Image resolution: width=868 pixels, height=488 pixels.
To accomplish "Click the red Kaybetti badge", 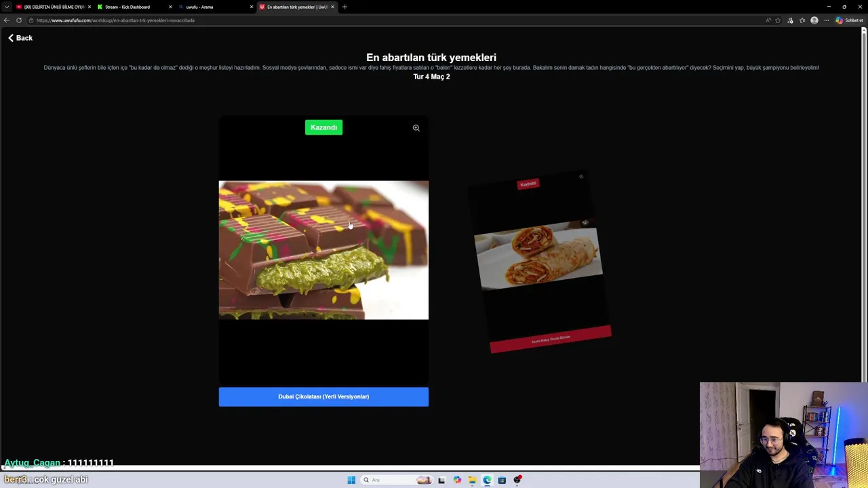I will coord(528,184).
